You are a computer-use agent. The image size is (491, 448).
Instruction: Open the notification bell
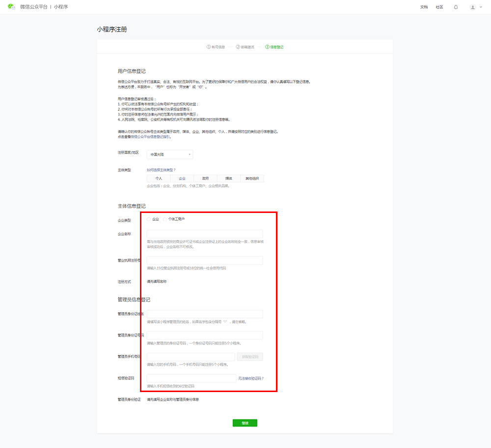pyautogui.click(x=456, y=7)
